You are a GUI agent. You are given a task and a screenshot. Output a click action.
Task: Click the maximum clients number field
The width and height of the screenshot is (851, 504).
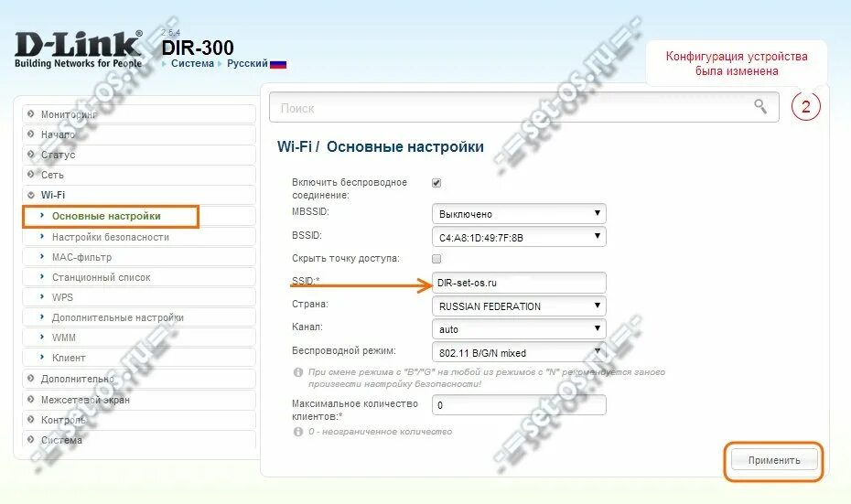pos(519,405)
